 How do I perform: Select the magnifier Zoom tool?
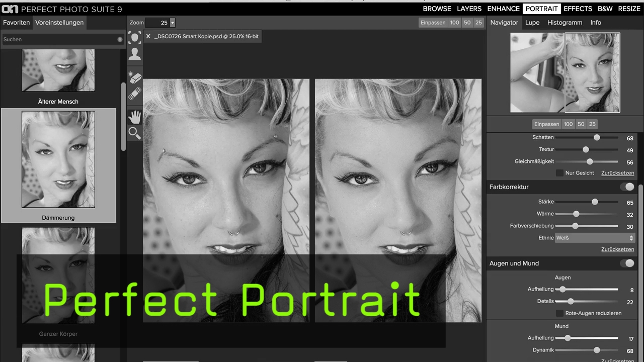tap(134, 133)
